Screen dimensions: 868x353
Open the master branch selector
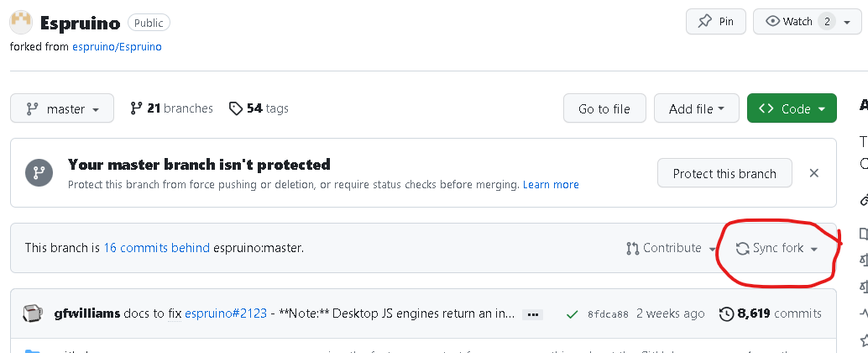(62, 108)
